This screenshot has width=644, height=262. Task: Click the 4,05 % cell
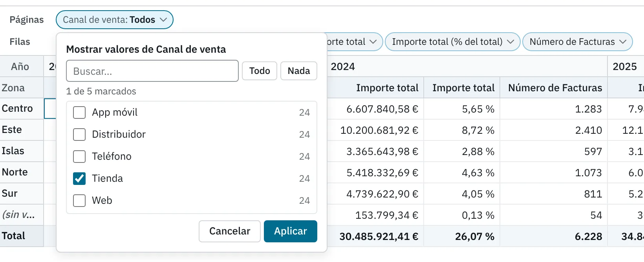click(x=462, y=194)
